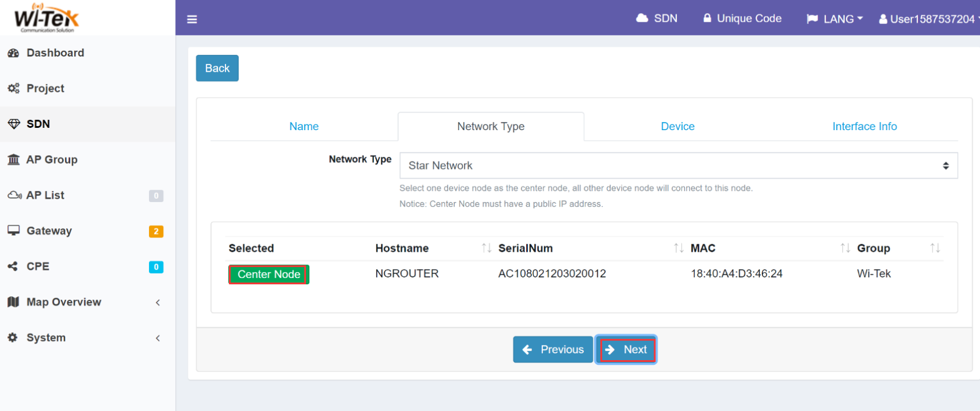Click the Gateway count badge 2
980x411 pixels.
tap(156, 231)
